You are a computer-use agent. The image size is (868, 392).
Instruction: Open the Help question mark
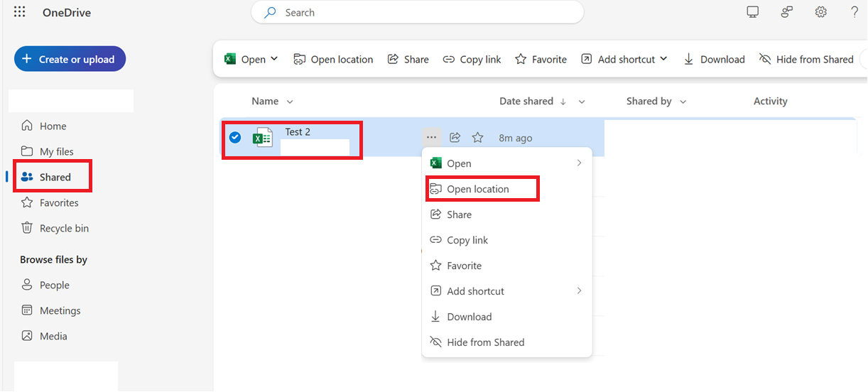point(855,12)
